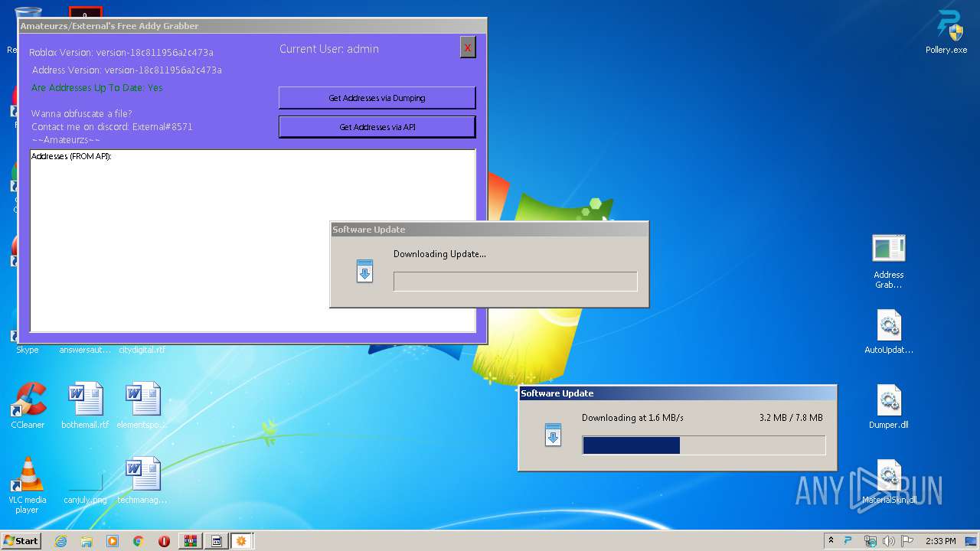Switch to the console window taskbar item
980x551 pixels.
coord(216,541)
